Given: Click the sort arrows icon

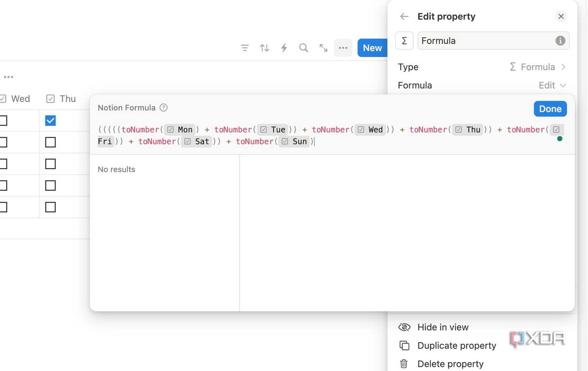Looking at the screenshot, I should (264, 48).
